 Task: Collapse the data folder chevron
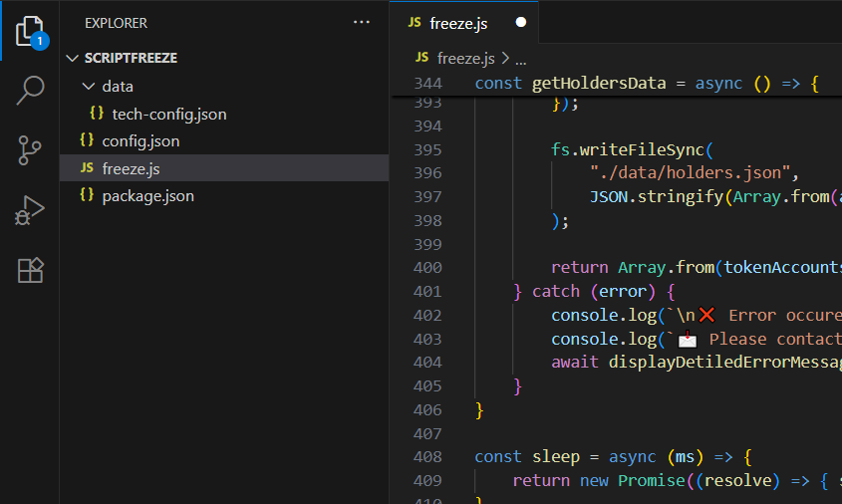[x=89, y=86]
